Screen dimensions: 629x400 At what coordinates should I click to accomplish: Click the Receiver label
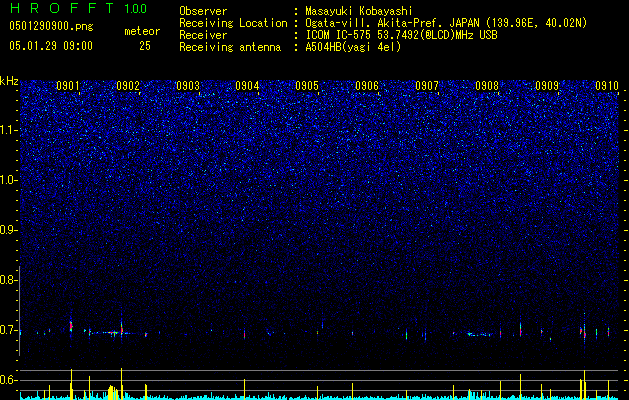pos(203,35)
